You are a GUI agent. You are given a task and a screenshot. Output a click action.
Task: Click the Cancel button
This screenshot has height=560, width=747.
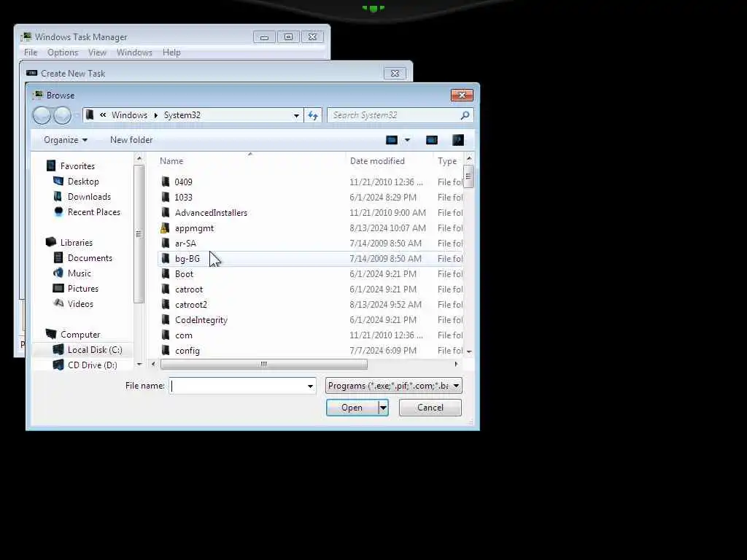(x=430, y=408)
